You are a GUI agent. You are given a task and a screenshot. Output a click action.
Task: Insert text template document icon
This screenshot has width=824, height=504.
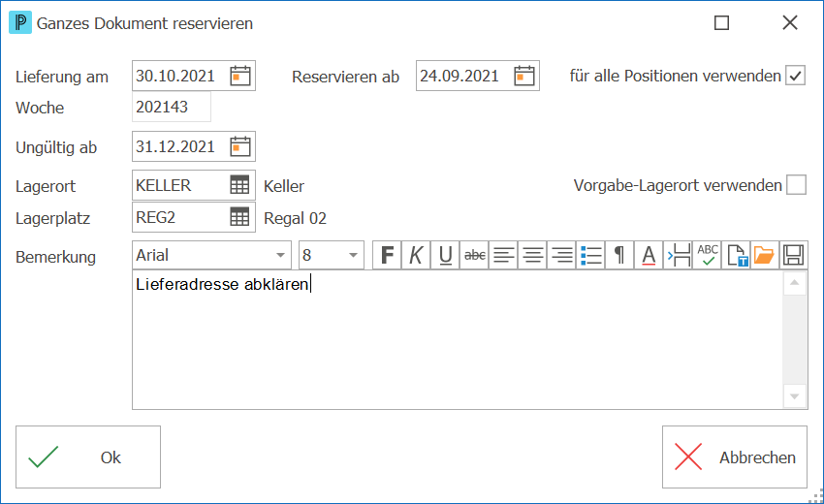tap(737, 256)
